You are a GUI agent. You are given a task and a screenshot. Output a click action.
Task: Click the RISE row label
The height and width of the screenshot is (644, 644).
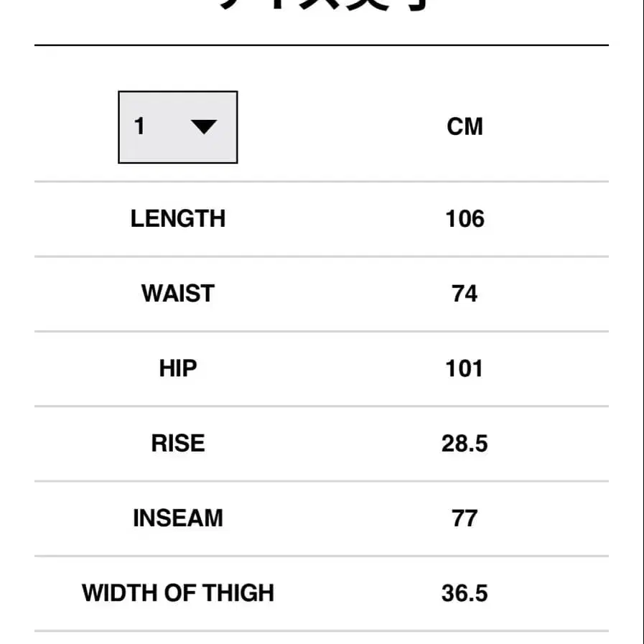[178, 443]
